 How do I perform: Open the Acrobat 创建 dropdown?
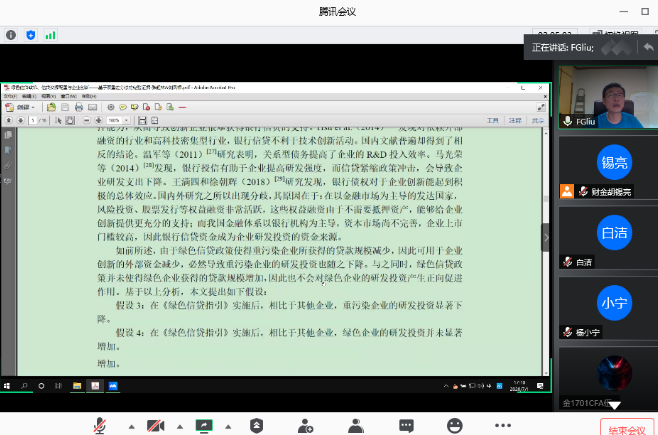pos(20,107)
